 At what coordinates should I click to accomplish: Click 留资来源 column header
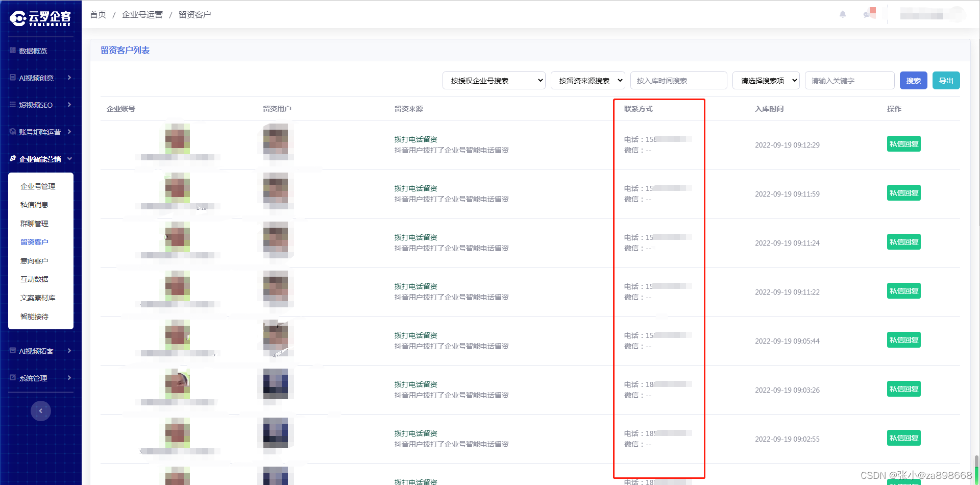[x=408, y=109]
